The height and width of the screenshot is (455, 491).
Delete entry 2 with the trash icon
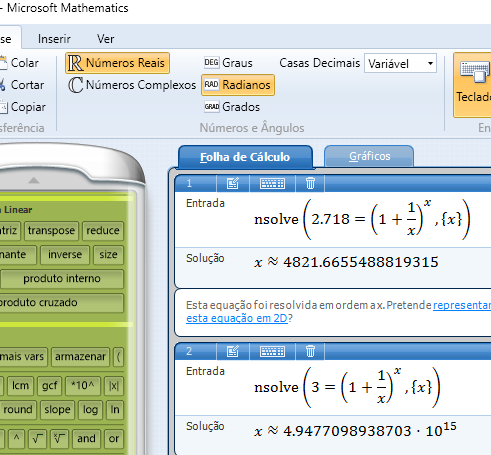[310, 351]
